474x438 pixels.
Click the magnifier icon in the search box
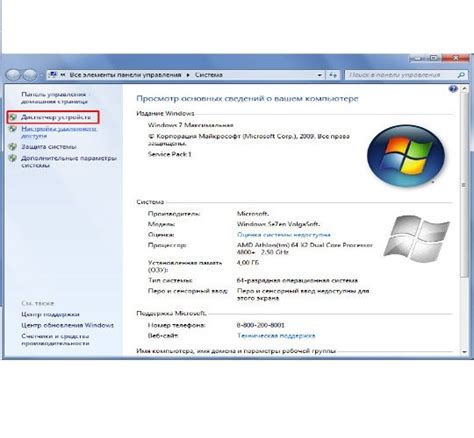tap(461, 75)
